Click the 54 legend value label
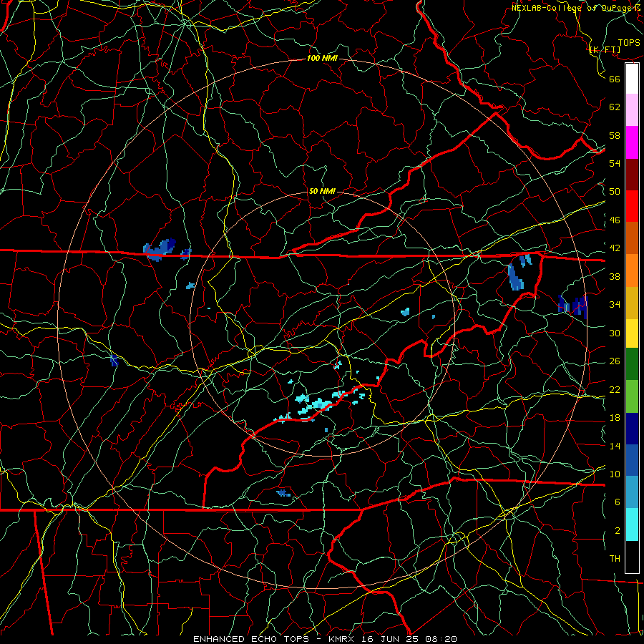The width and height of the screenshot is (644, 644). coord(615,163)
